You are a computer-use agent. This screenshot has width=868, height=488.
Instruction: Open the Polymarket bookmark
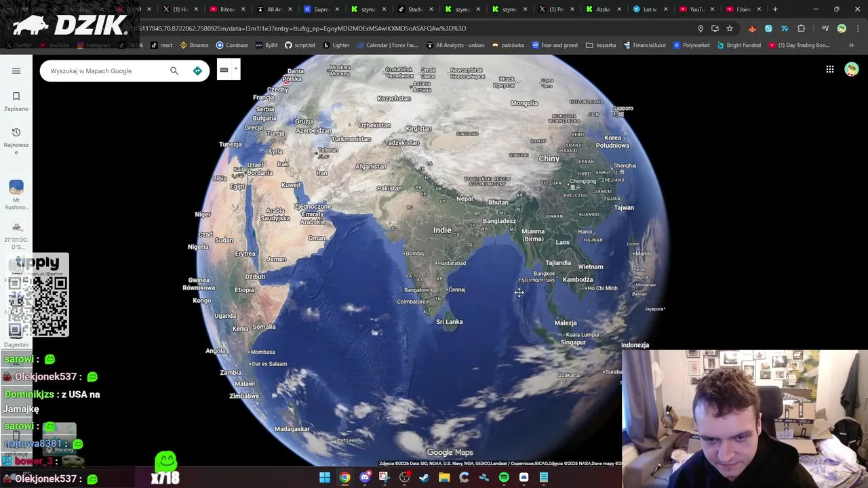point(691,45)
